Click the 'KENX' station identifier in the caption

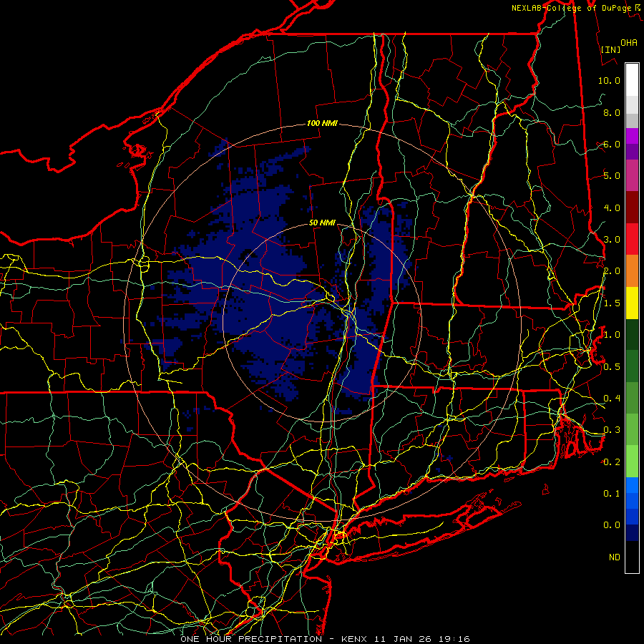point(353,639)
